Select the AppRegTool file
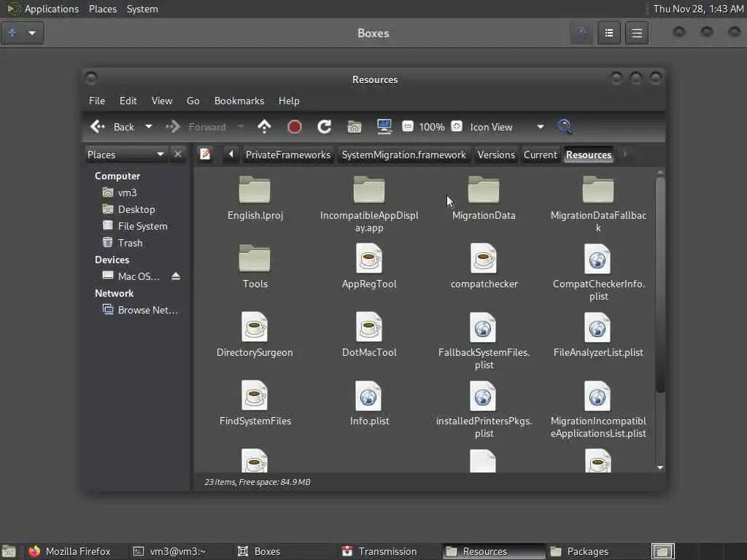This screenshot has width=747, height=560. coord(369,267)
